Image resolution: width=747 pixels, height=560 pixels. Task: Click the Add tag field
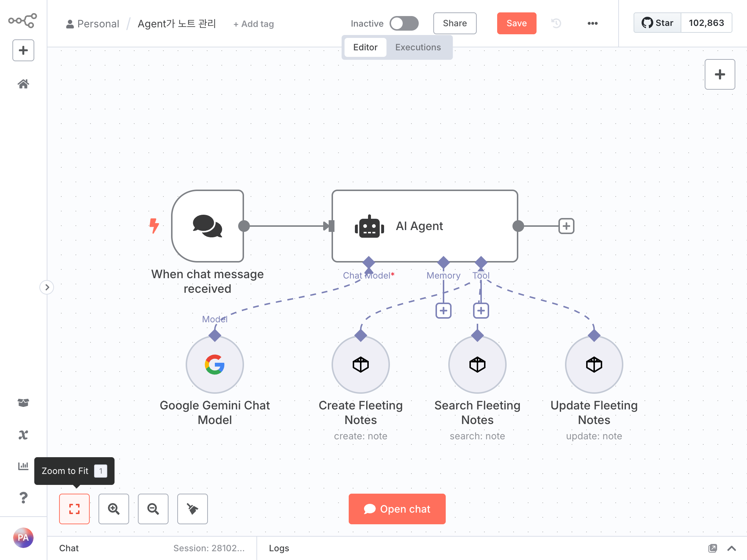coord(254,24)
